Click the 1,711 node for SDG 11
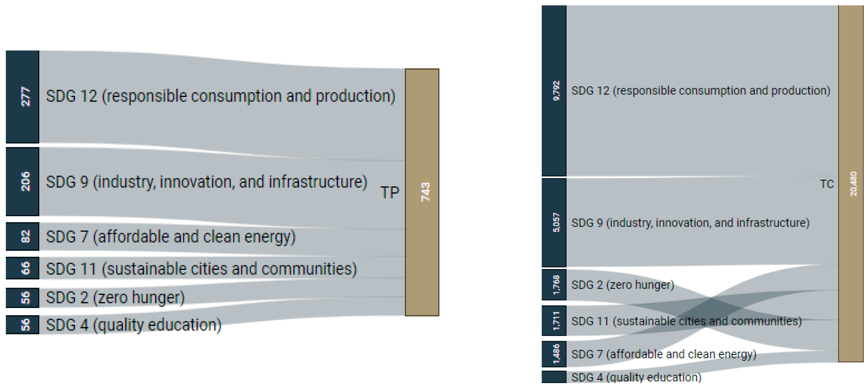 pyautogui.click(x=554, y=321)
